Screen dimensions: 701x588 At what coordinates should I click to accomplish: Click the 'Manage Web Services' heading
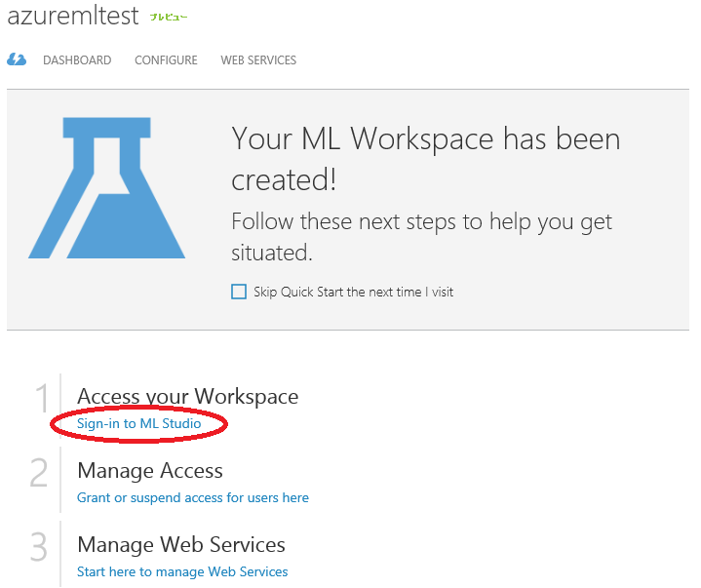[181, 545]
